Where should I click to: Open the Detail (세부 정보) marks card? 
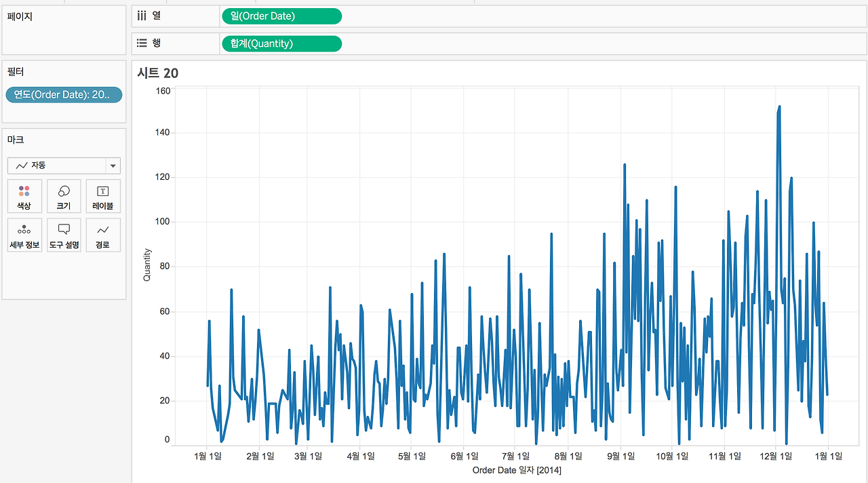coord(24,235)
